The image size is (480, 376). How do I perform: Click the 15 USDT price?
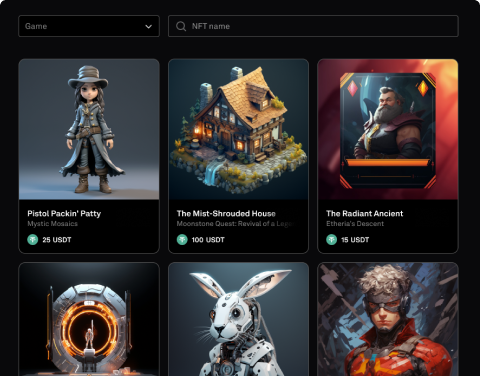tap(355, 240)
